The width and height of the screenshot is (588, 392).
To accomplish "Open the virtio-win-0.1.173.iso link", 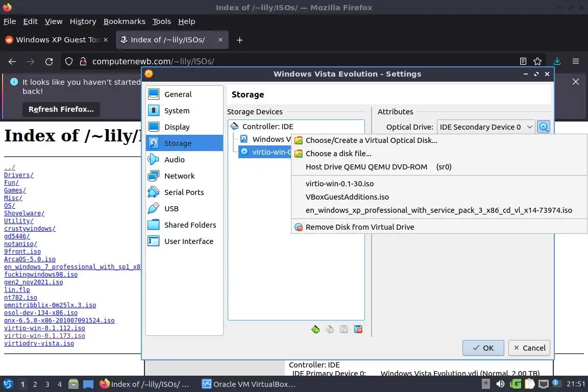I will coord(44,336).
